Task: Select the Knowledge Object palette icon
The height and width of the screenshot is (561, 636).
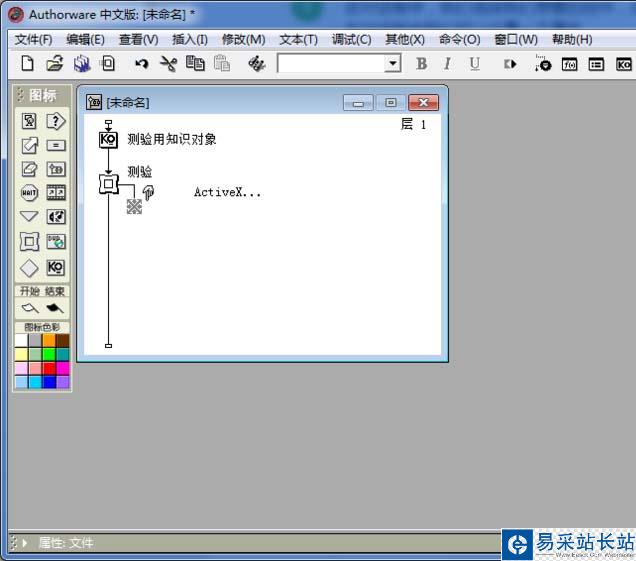Action: 56,268
